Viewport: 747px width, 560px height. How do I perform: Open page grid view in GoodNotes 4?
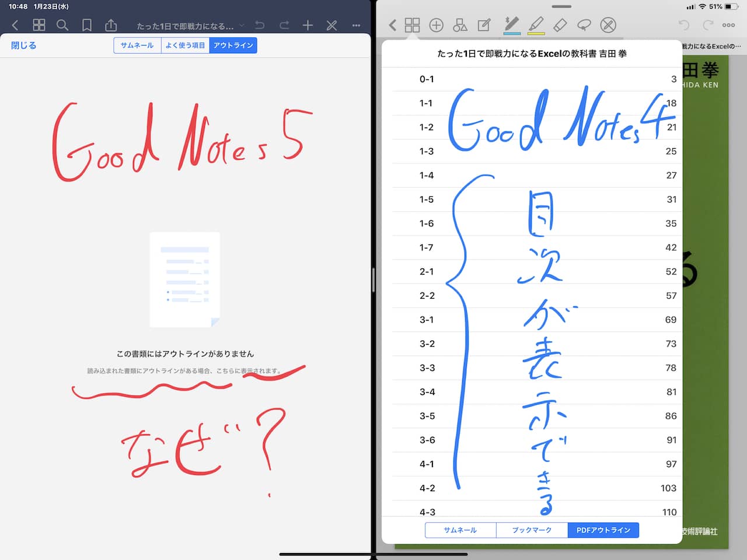point(413,25)
